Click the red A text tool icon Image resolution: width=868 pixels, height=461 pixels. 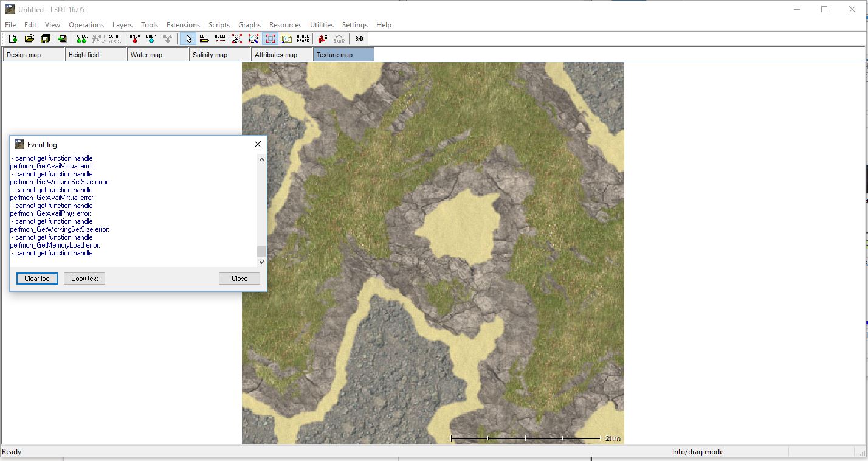click(323, 38)
